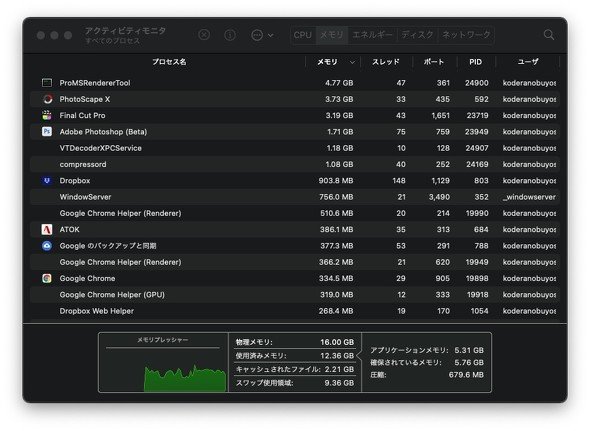Switch to the エネルギー tab

(372, 35)
